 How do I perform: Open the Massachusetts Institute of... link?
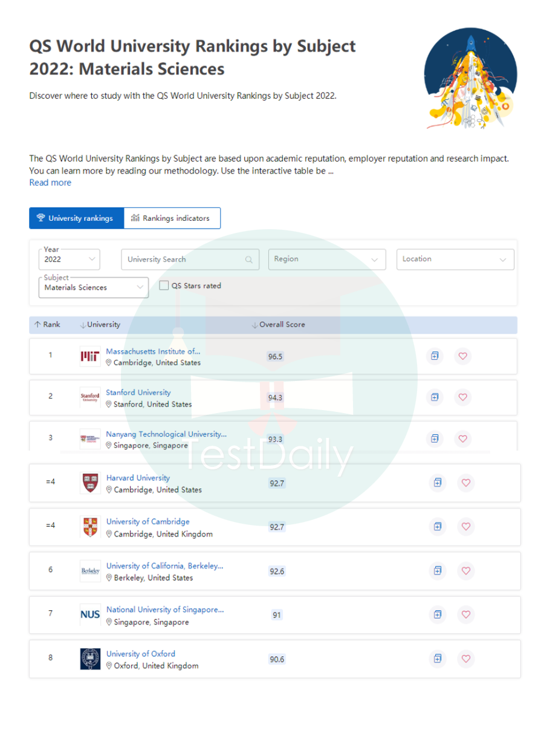tap(153, 351)
